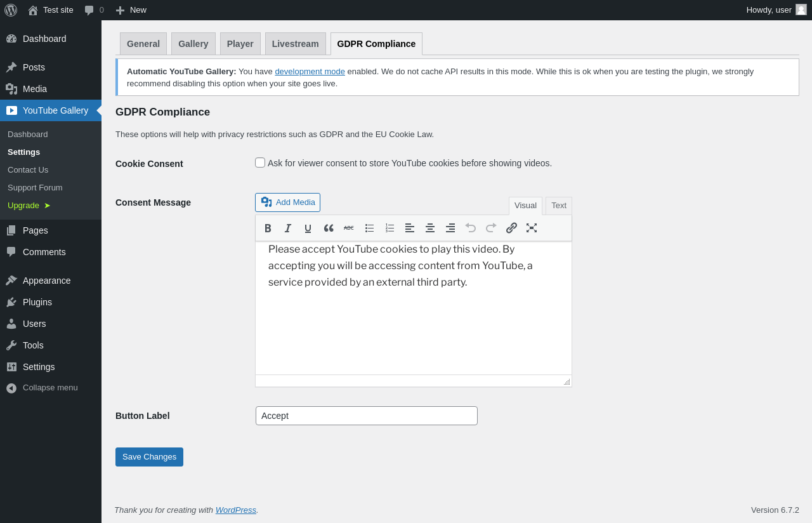Viewport: 812px width, 523px height.
Task: Insert a numbered list
Action: coord(390,228)
